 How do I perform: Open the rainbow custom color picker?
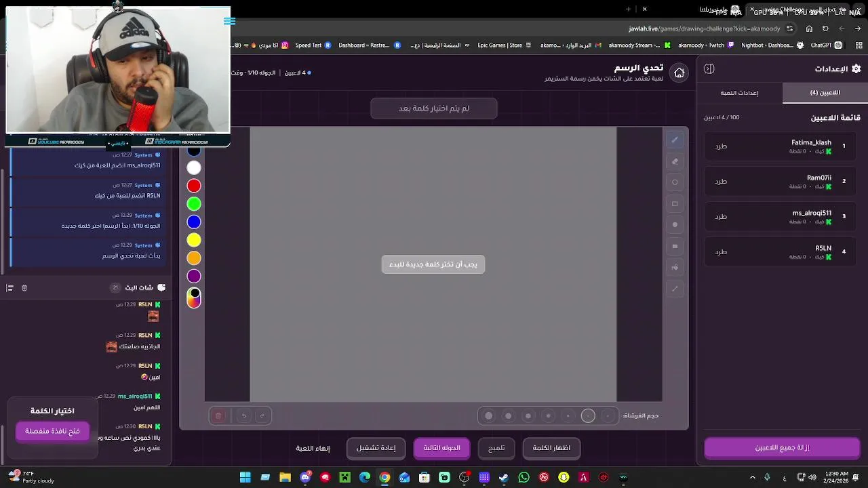click(194, 298)
